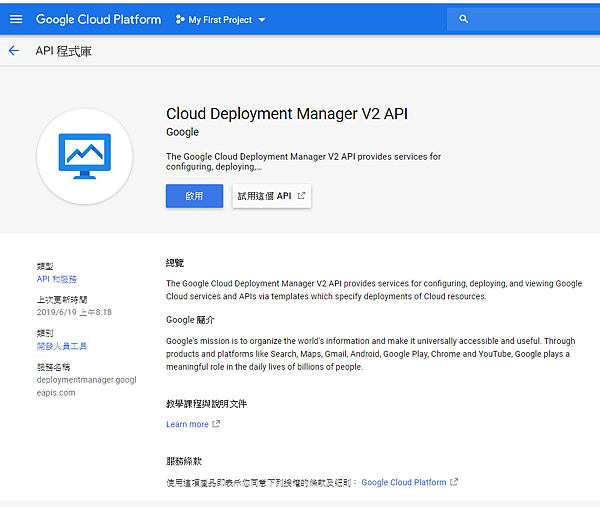Open the API 和服務 link
The height and width of the screenshot is (507, 600).
coord(57,279)
